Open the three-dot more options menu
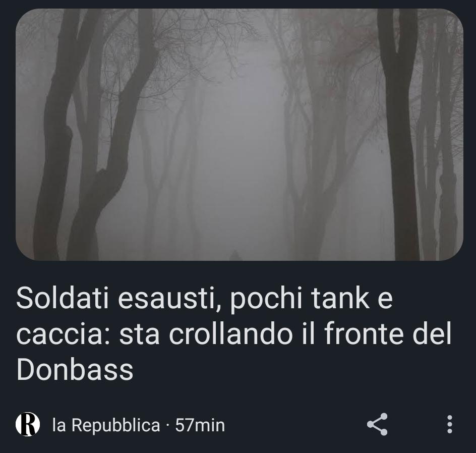This screenshot has width=476, height=453. [x=450, y=424]
